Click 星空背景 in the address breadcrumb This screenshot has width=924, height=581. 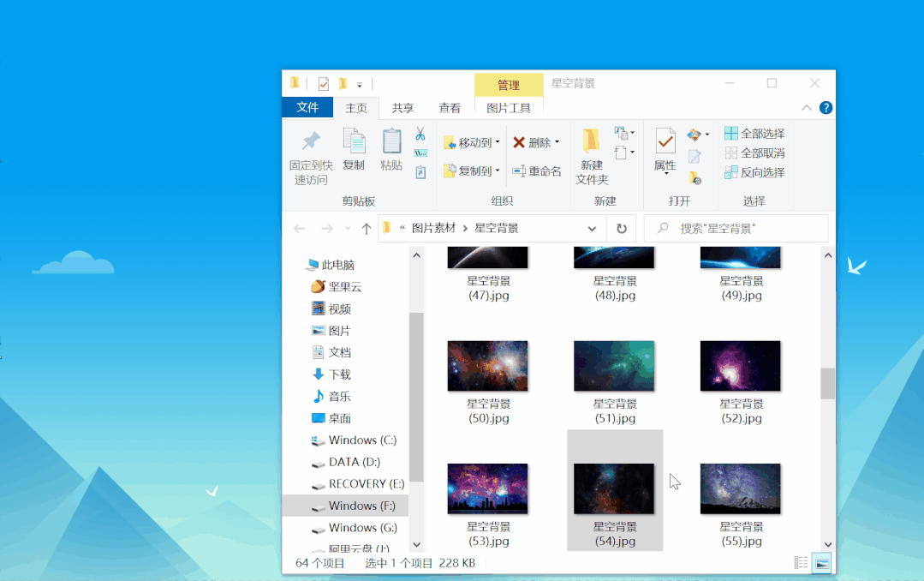[x=497, y=228]
